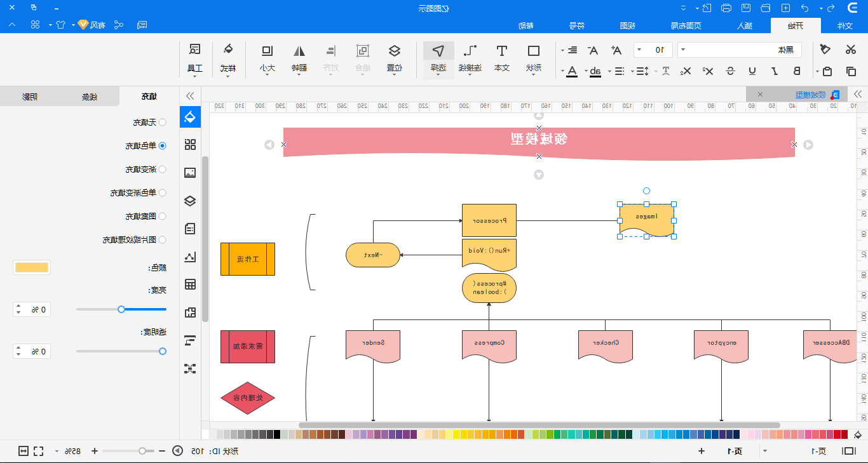Close the 领域模型 document tab
Image resolution: width=868 pixels, height=463 pixels.
tap(760, 95)
